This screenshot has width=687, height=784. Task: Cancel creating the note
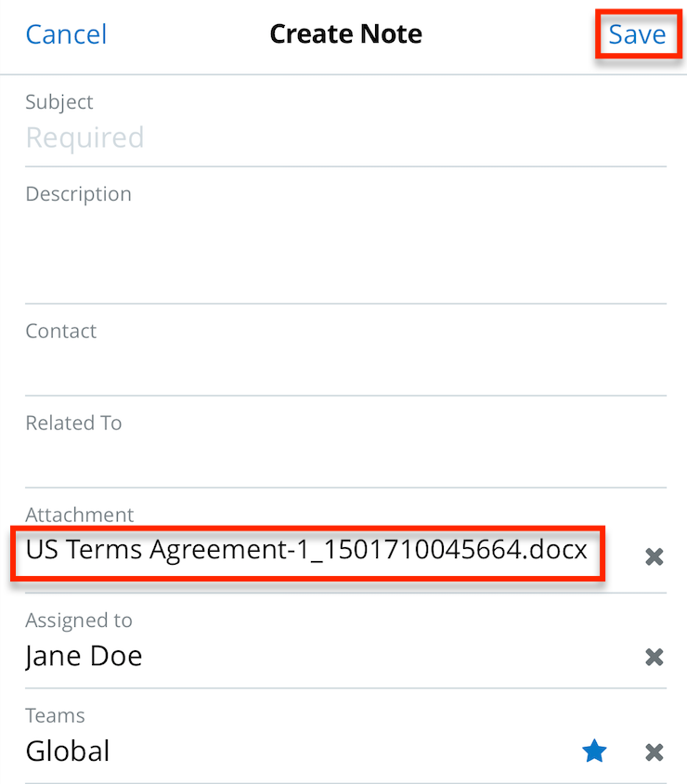click(x=66, y=33)
